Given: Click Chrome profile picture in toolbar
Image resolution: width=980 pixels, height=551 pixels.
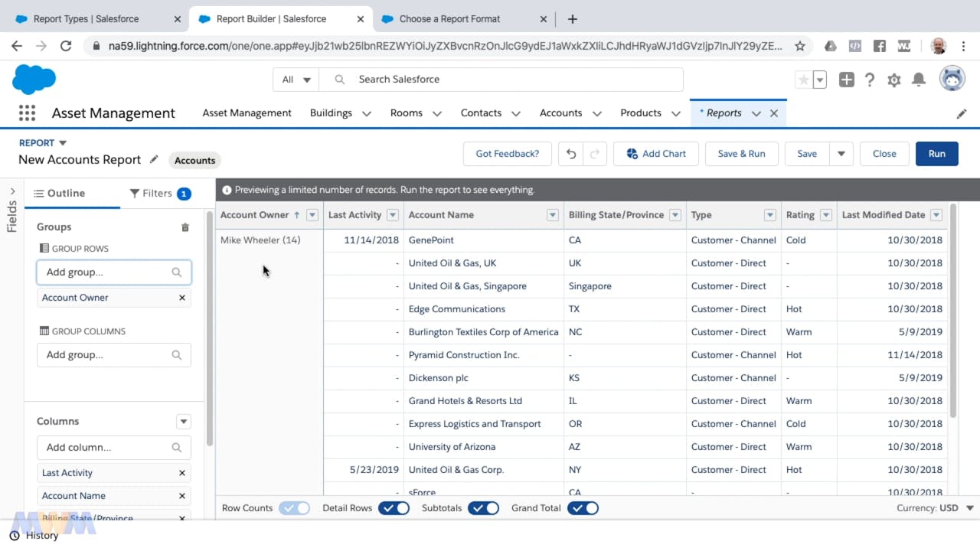Looking at the screenshot, I should (x=938, y=46).
